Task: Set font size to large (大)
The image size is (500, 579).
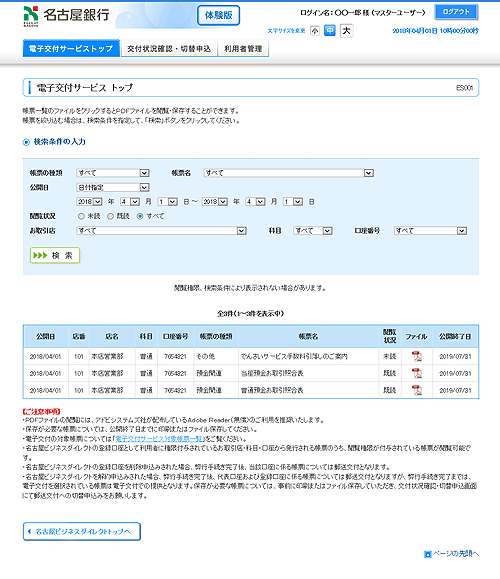Action: point(346,31)
